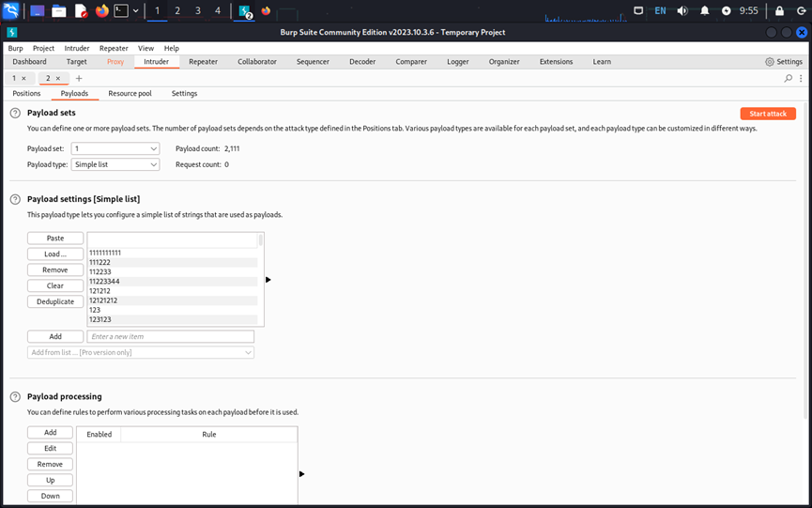Switch to the Sequencer tab
This screenshot has height=508, width=812.
(313, 62)
